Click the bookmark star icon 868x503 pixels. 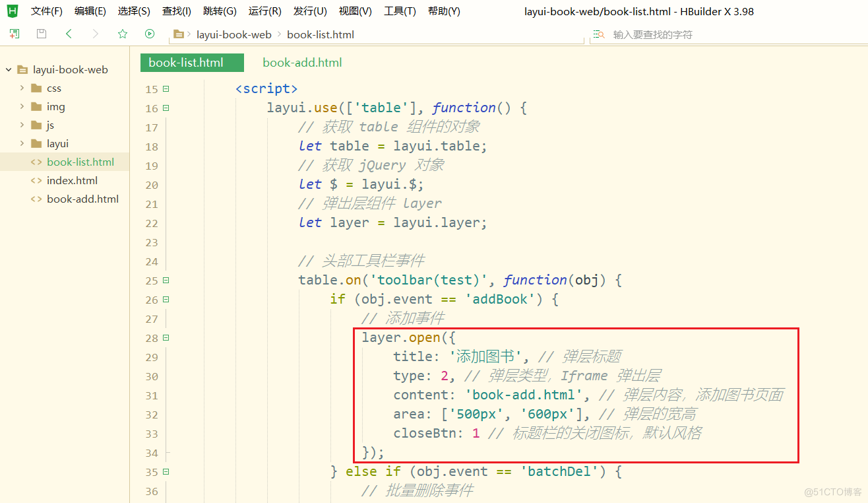point(123,34)
